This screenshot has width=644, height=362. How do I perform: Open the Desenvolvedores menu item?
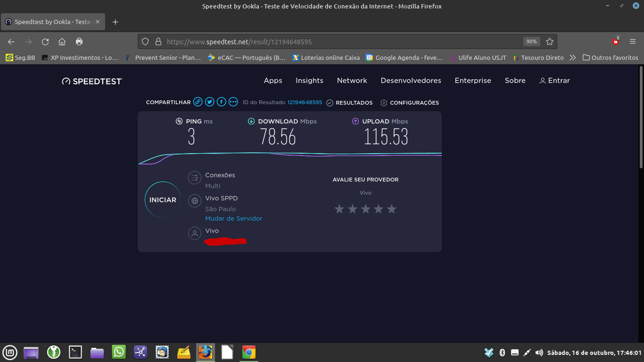[x=411, y=81]
